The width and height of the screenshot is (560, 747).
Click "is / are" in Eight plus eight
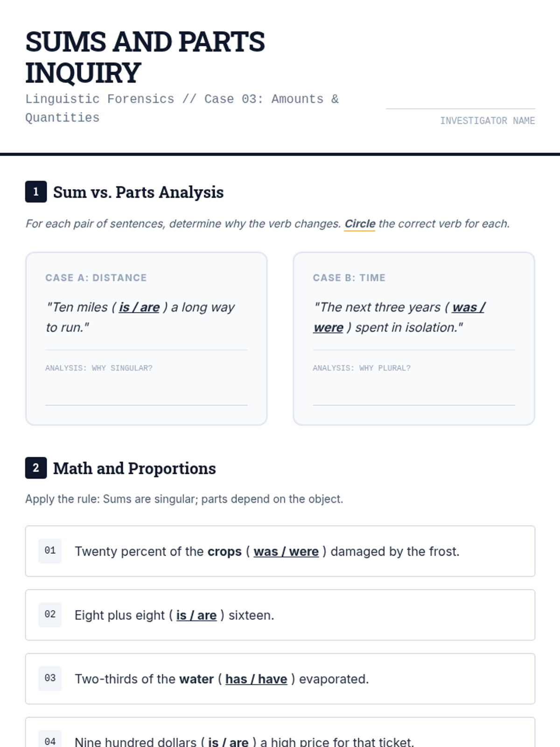[x=196, y=615]
